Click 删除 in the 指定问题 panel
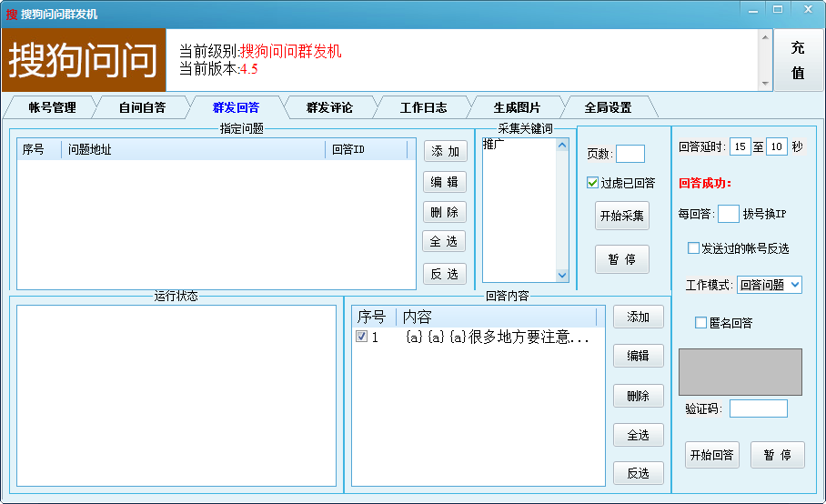The width and height of the screenshot is (826, 504). coord(445,212)
